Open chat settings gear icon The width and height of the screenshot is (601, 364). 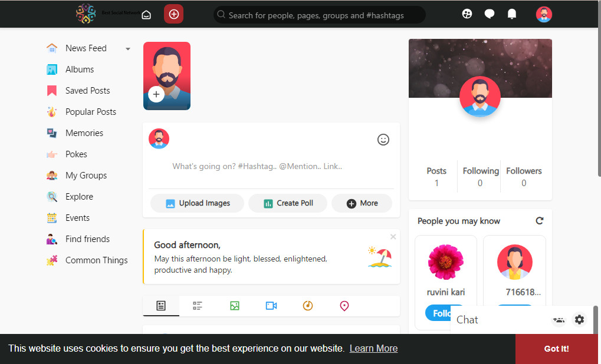point(579,320)
